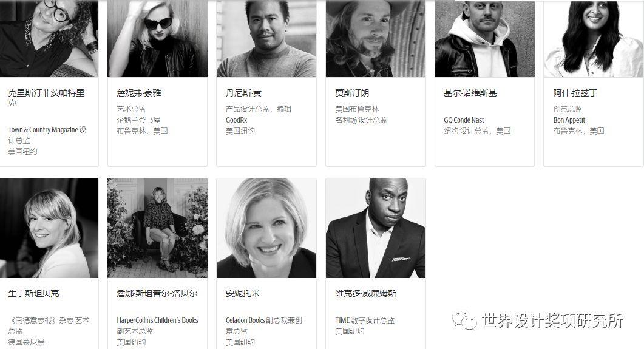The width and height of the screenshot is (644, 349).
Task: Open 维克多·威廉姆斯 suit portrait
Action: click(x=375, y=228)
